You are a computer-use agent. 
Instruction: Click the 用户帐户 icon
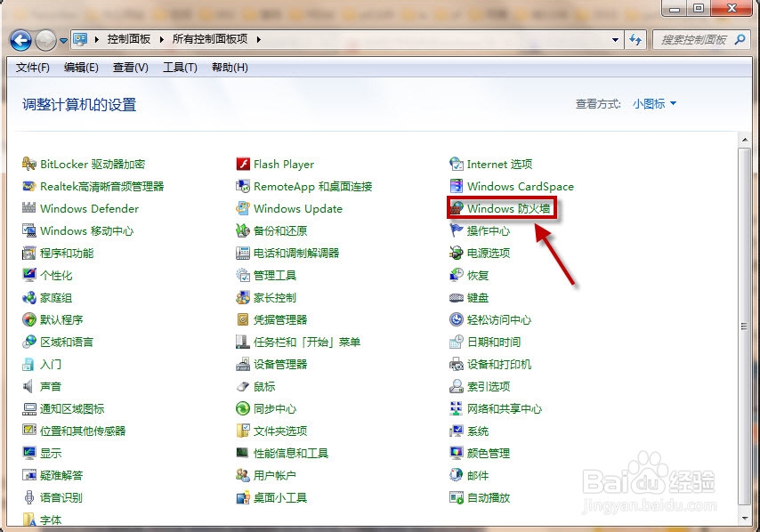243,475
